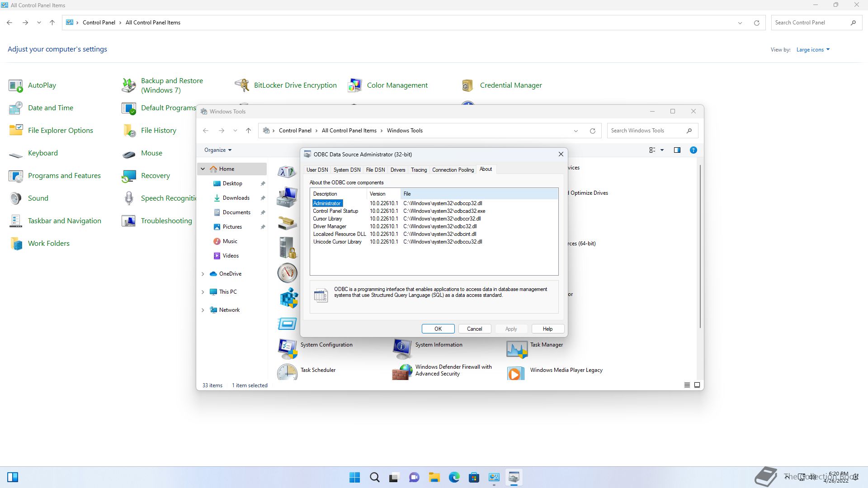Open Color Management icon
This screenshot has width=868, height=488.
pos(355,85)
